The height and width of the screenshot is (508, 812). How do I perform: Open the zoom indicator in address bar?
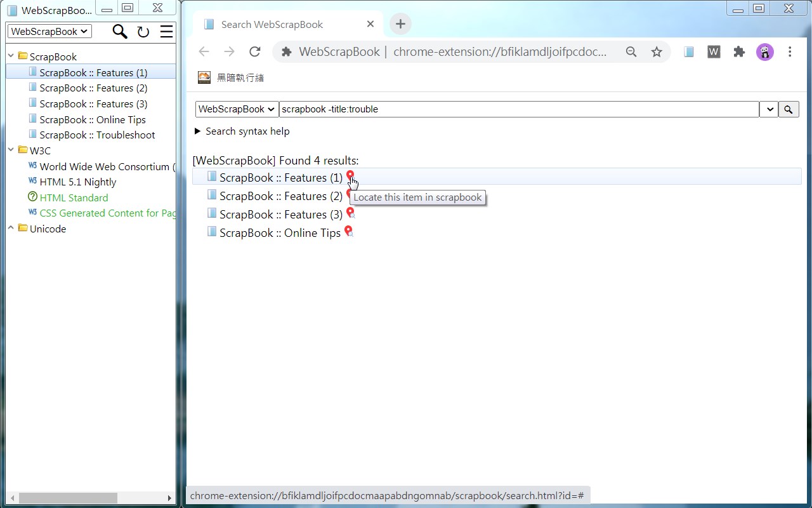pos(631,52)
